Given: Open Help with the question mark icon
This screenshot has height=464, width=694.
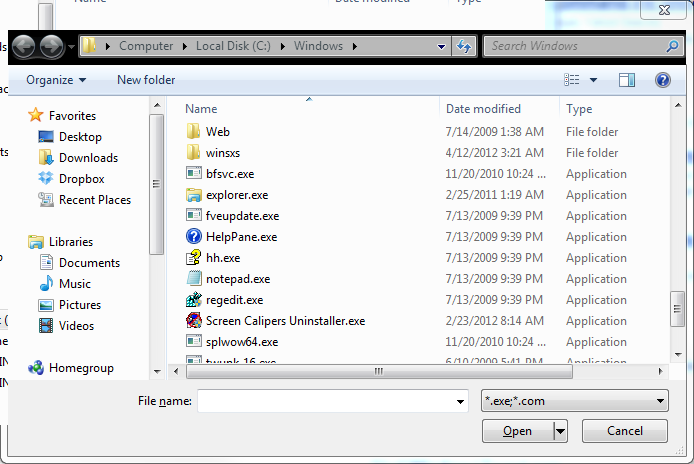Looking at the screenshot, I should tap(663, 80).
